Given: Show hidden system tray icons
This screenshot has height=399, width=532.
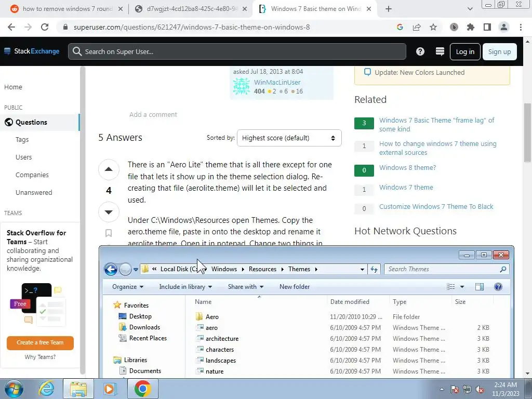Looking at the screenshot, I should click(x=442, y=390).
